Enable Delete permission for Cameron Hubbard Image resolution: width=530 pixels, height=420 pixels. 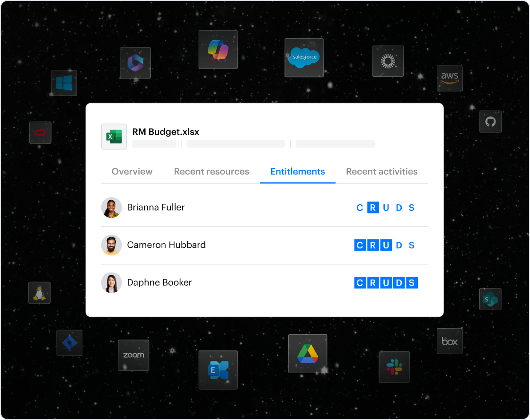pos(399,245)
